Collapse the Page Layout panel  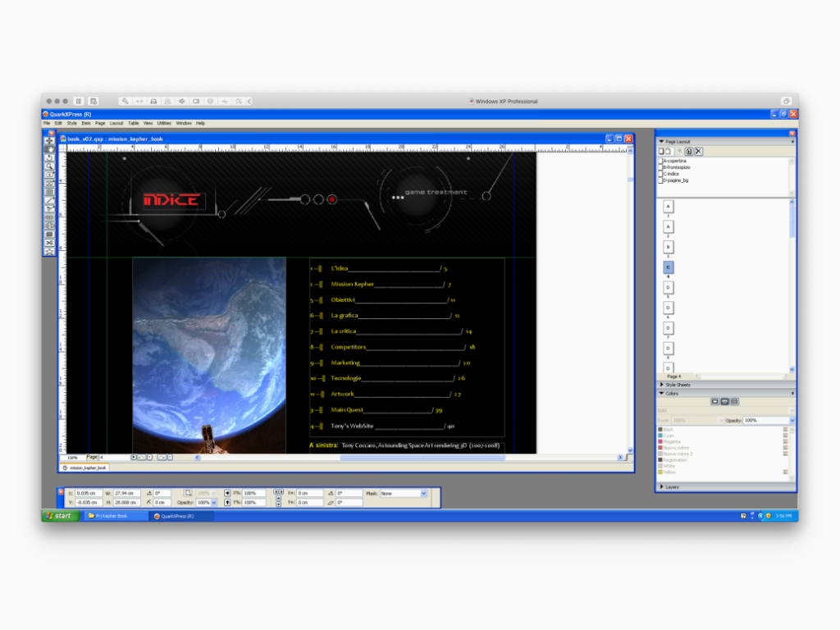(x=662, y=141)
